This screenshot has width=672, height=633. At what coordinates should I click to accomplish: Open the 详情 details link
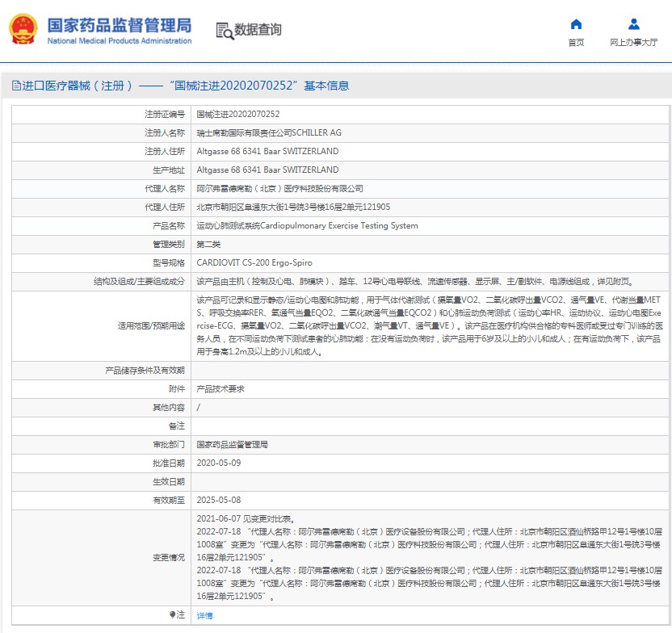[x=205, y=615]
